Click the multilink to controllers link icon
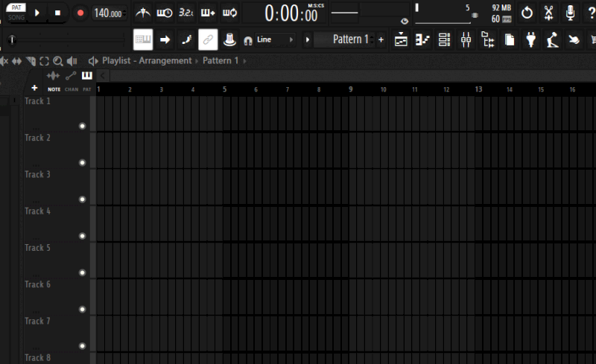Image resolution: width=596 pixels, height=364 pixels. coord(208,39)
